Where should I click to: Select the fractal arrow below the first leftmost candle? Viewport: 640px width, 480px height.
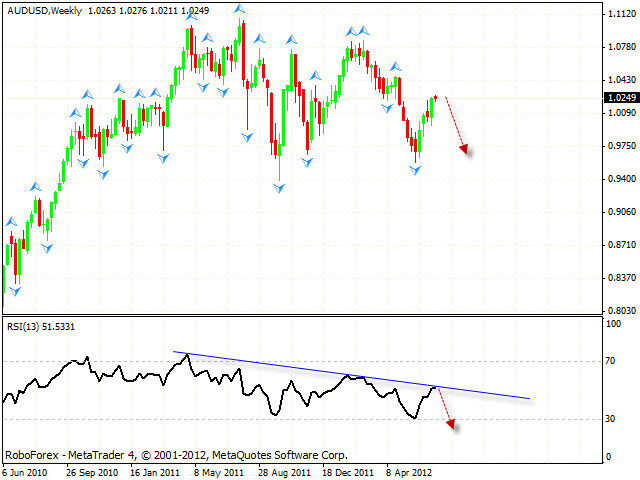pyautogui.click(x=15, y=291)
